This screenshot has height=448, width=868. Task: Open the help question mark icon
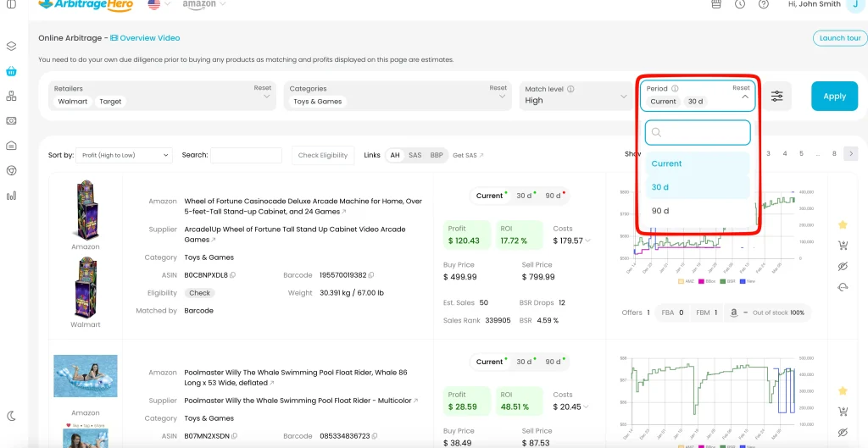tap(764, 4)
